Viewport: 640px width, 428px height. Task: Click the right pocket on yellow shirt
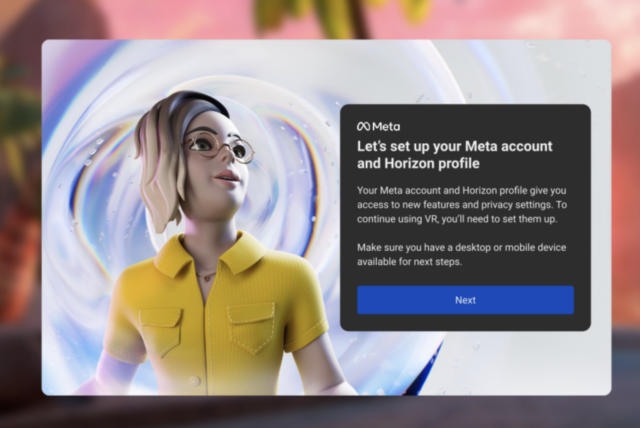[250, 326]
